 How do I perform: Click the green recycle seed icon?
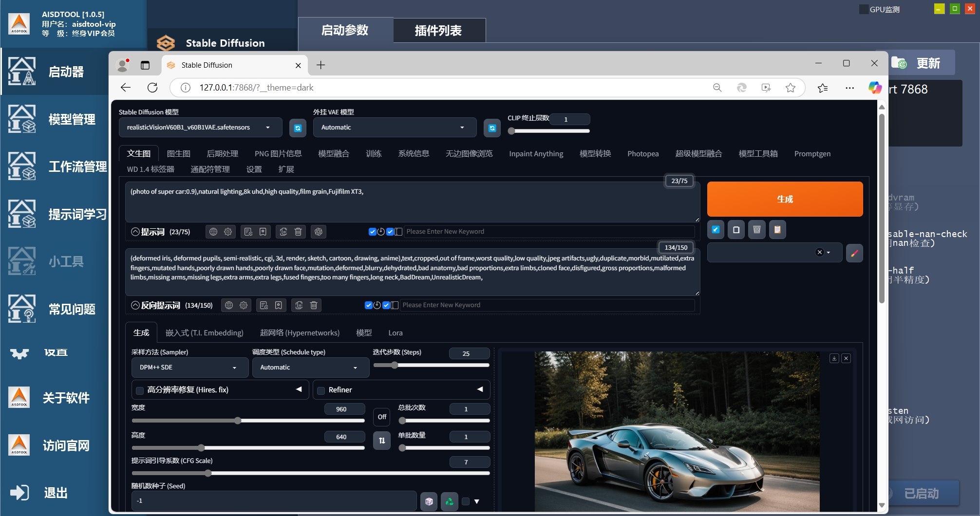click(x=449, y=501)
